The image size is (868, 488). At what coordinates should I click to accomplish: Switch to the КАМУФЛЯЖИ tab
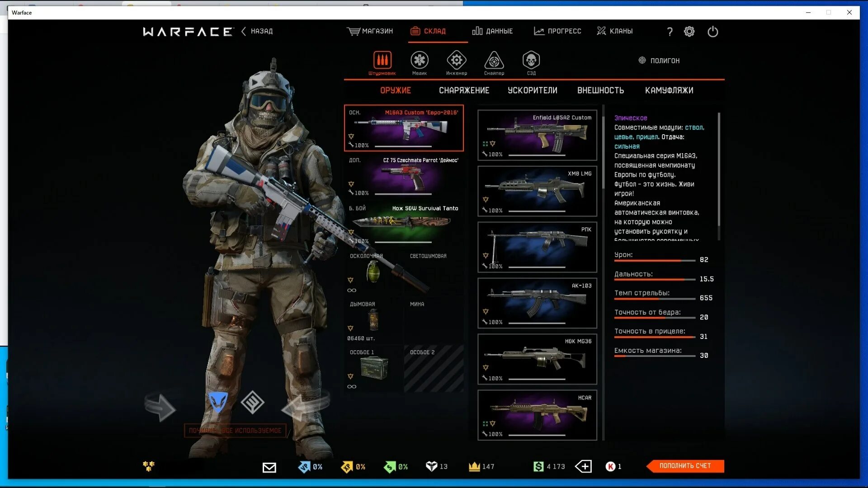pyautogui.click(x=669, y=90)
